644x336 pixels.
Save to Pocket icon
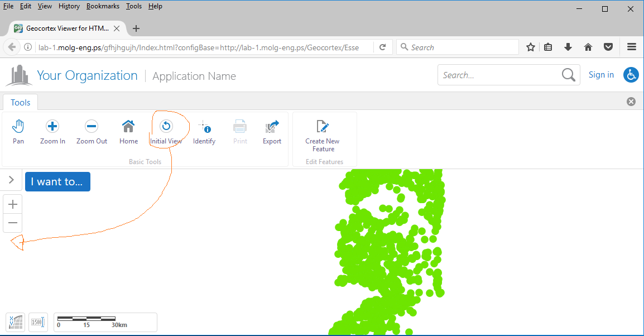(x=608, y=47)
